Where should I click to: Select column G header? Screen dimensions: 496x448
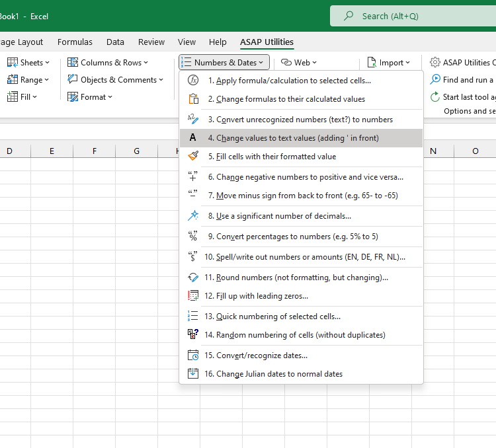coord(137,151)
